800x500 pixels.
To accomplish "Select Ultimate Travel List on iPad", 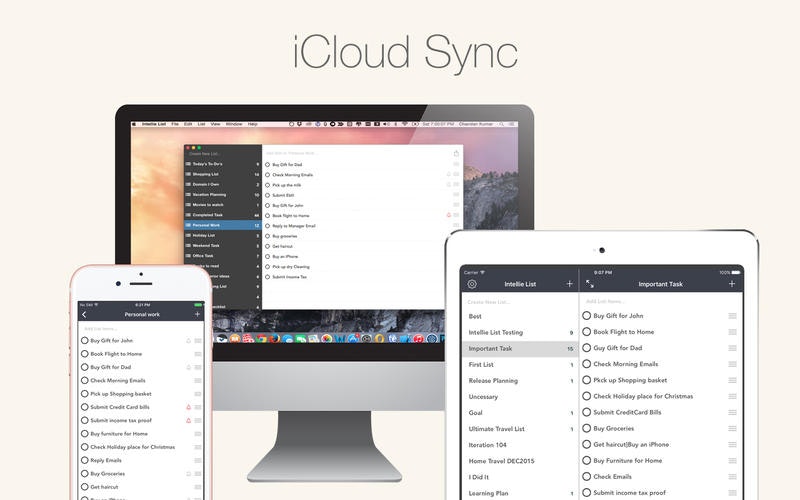I will tap(520, 429).
